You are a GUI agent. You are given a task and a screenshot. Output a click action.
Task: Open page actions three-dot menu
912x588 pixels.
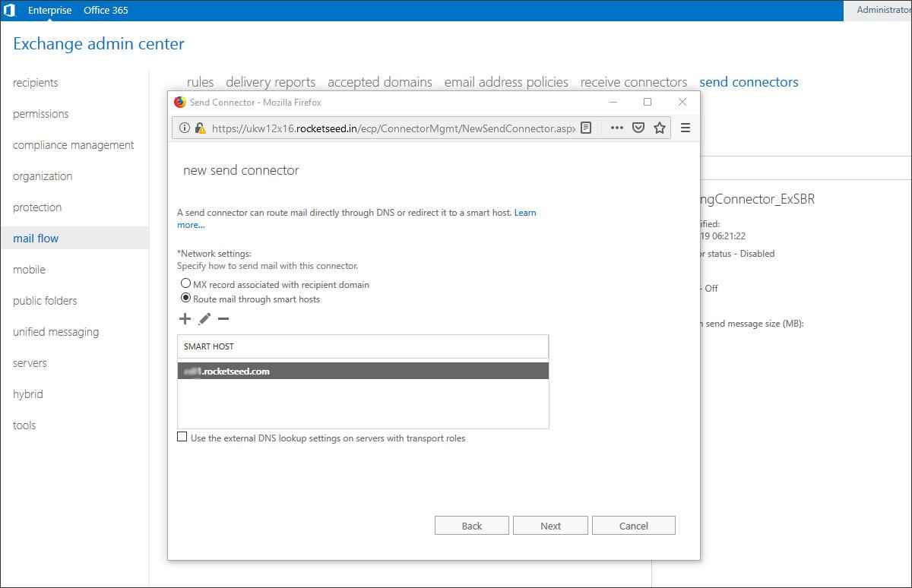pyautogui.click(x=617, y=128)
